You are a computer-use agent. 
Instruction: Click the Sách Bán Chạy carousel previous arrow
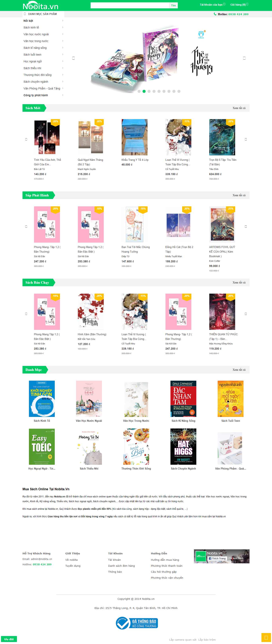pyautogui.click(x=26, y=314)
